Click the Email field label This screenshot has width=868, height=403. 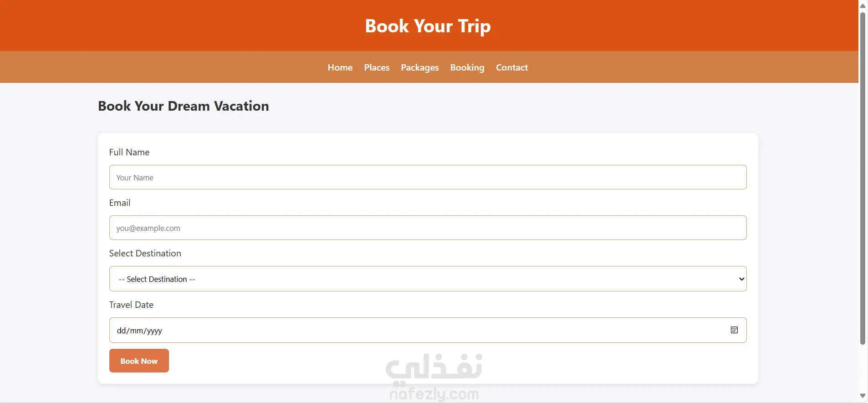(x=120, y=203)
